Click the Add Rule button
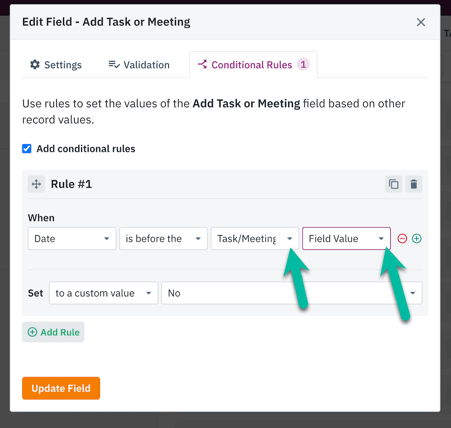 tap(53, 332)
